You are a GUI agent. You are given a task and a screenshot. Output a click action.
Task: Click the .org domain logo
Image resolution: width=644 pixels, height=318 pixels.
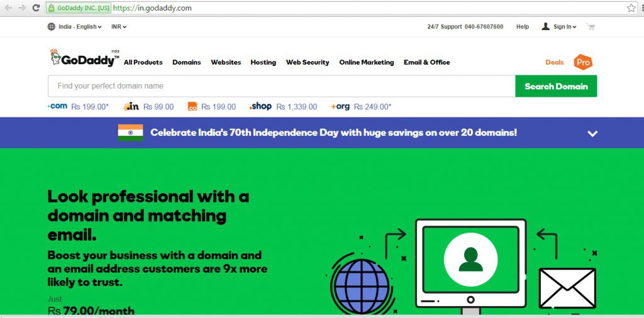(340, 107)
